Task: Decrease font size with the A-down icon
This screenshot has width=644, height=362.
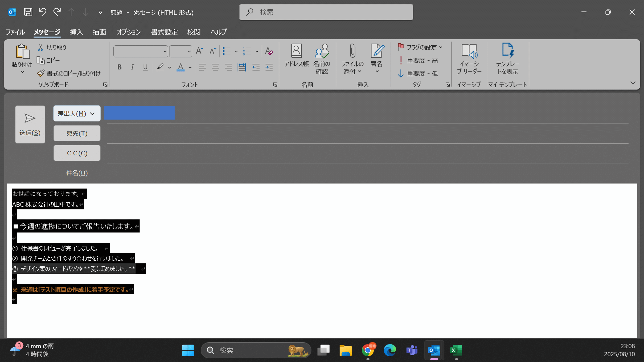Action: pyautogui.click(x=213, y=51)
